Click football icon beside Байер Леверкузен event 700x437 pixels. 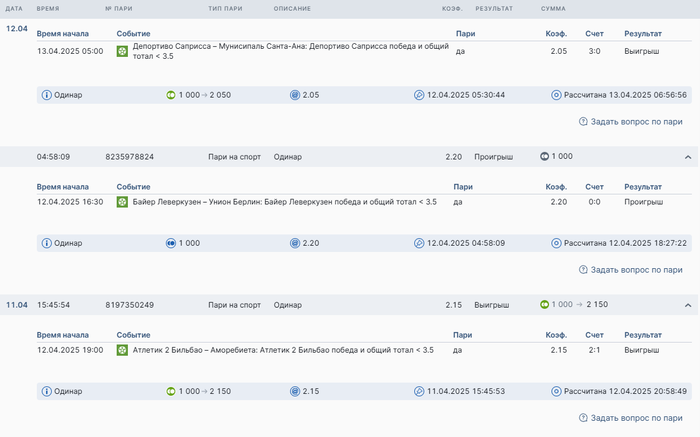[x=122, y=202]
